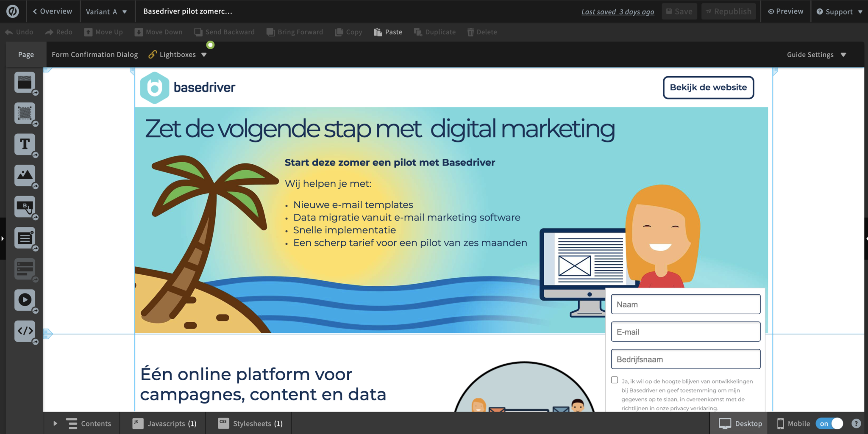Click the E-mail input field
The image size is (868, 434).
686,332
